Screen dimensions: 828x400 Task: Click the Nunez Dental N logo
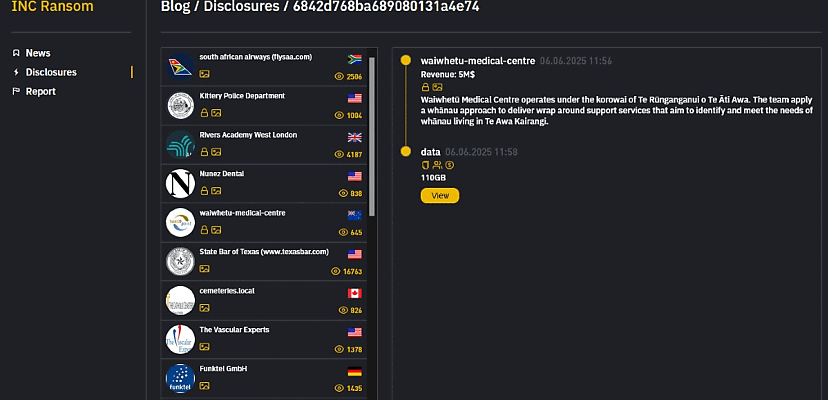point(180,183)
